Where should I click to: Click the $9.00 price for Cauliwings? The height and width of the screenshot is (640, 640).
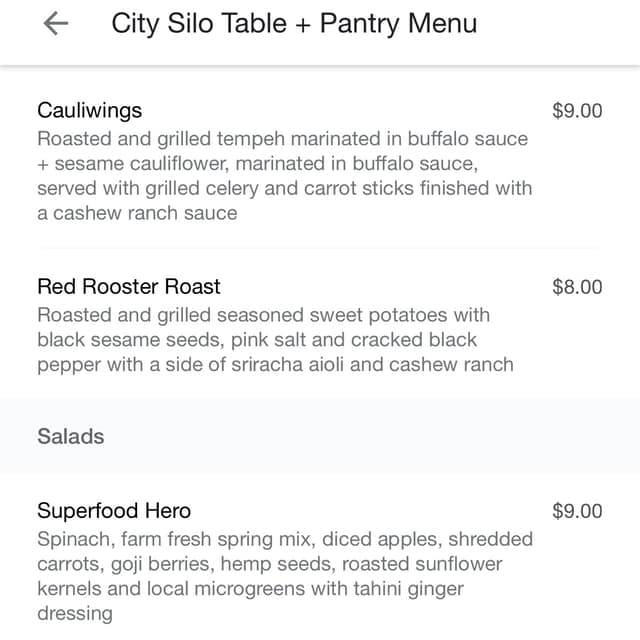(x=577, y=111)
